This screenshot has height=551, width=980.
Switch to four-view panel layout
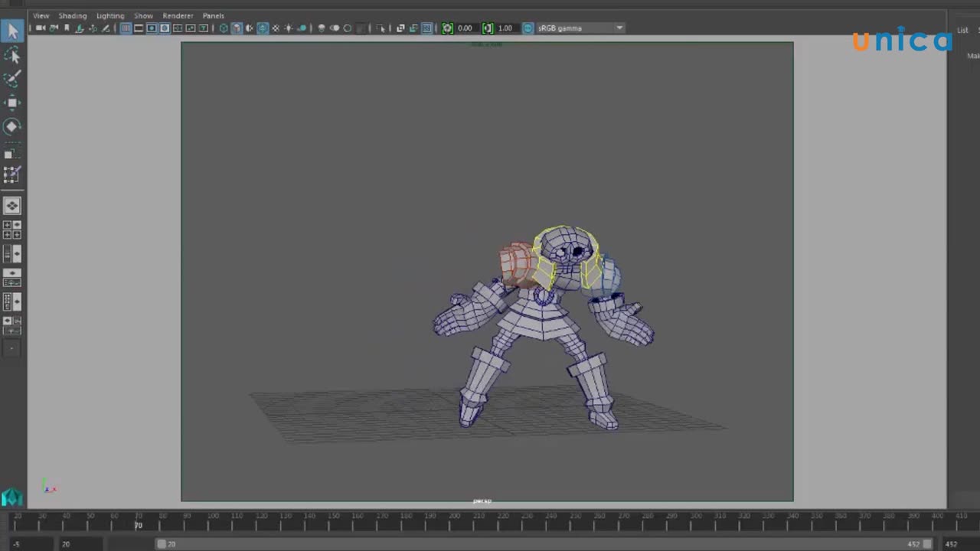point(12,230)
